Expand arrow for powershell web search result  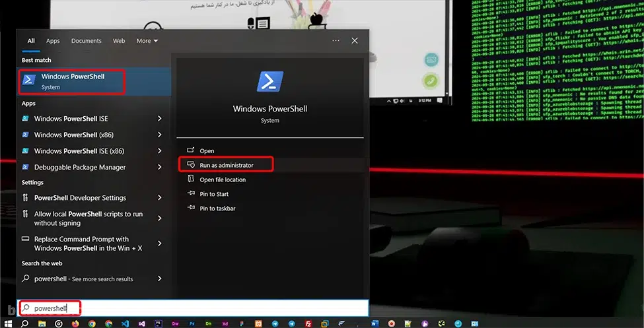(160, 279)
